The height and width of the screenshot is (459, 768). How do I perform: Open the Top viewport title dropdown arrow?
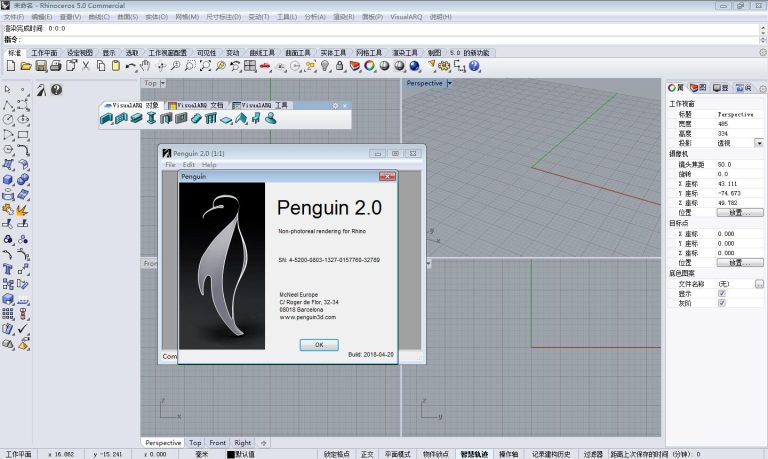coord(163,83)
